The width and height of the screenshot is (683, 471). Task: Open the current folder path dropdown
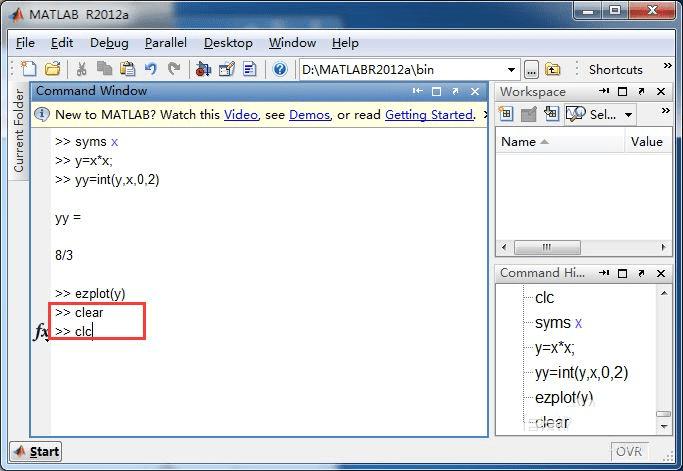[511, 70]
